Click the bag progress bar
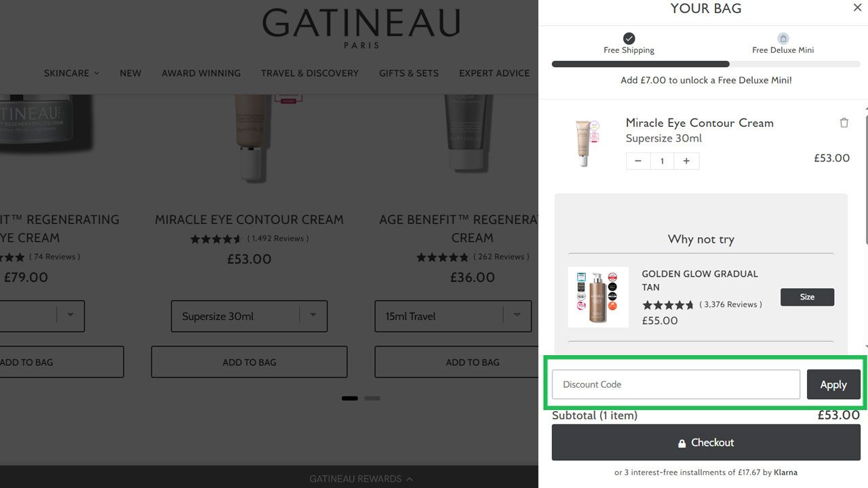868x488 pixels. coord(706,64)
